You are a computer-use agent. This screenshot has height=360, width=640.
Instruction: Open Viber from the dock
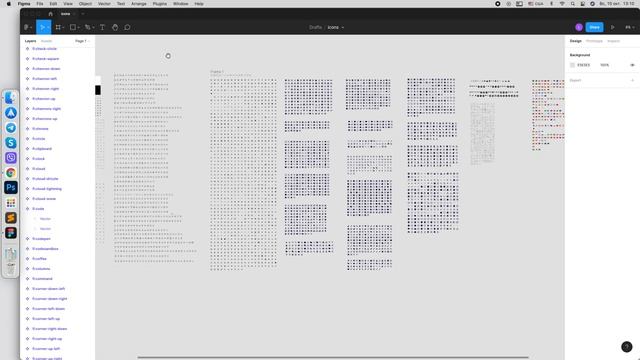(11, 158)
